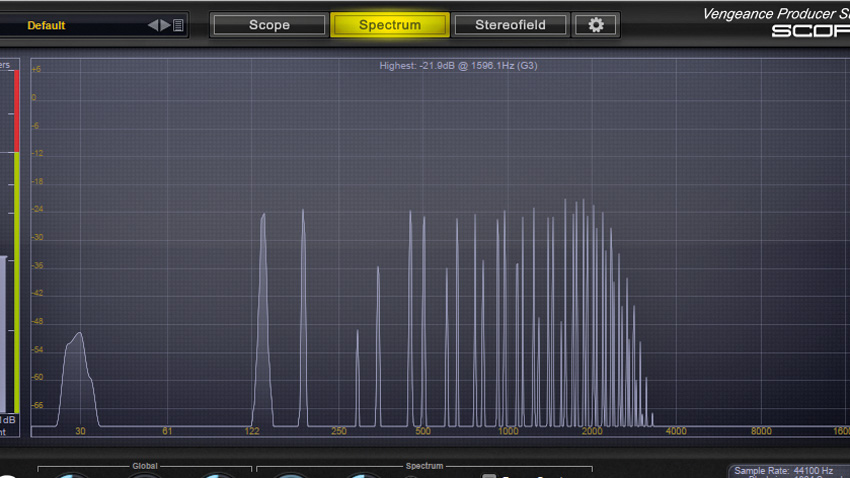Click the -48 dB level axis label
850x478 pixels.
(37, 321)
